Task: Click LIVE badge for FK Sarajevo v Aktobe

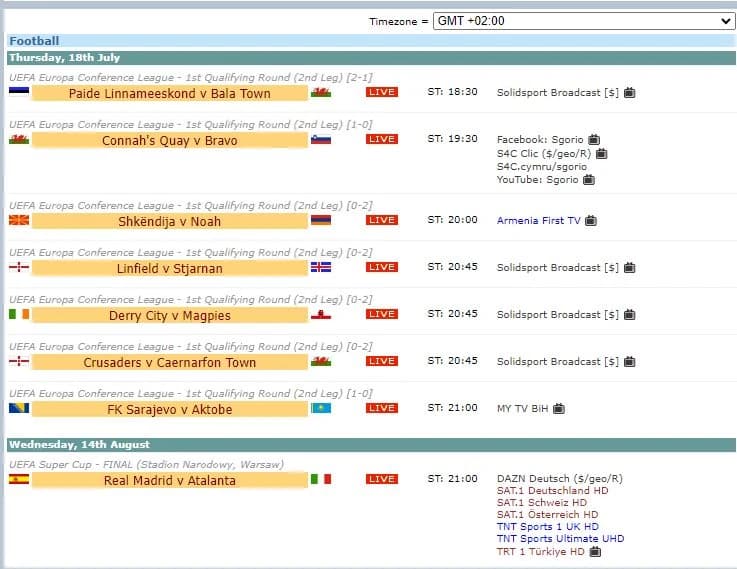Action: pos(382,408)
